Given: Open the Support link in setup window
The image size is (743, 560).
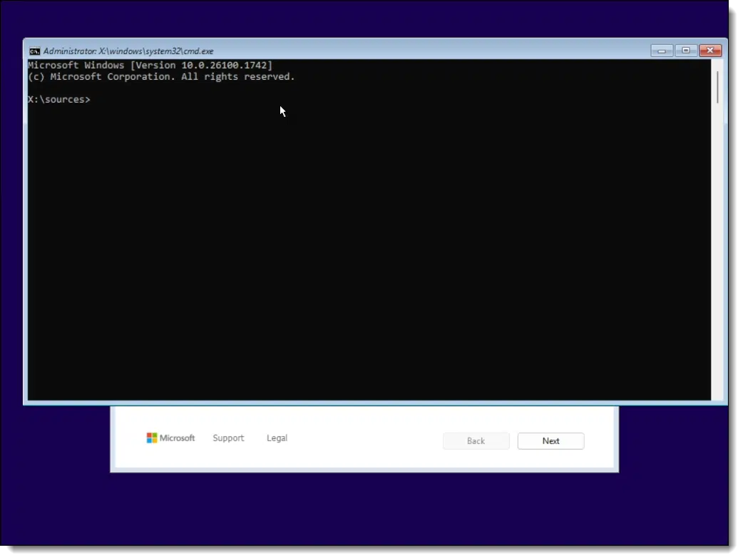Looking at the screenshot, I should [x=228, y=438].
